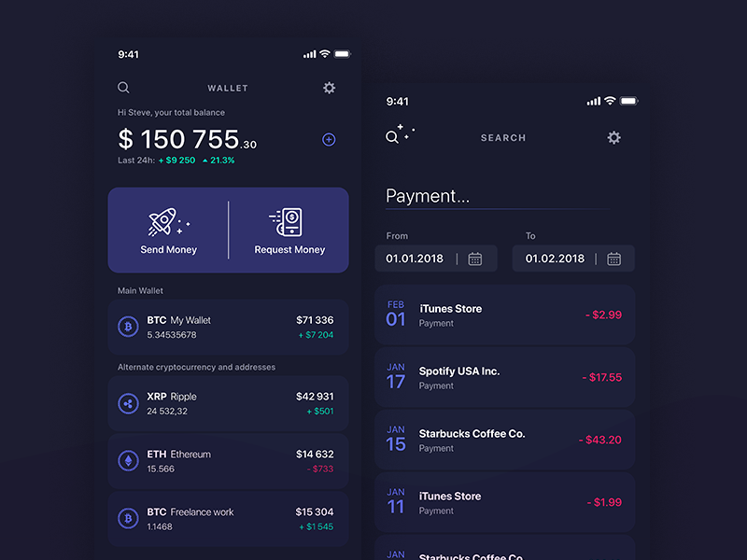Image resolution: width=747 pixels, height=560 pixels.
Task: Click the $14 632 Ethereum value
Action: click(x=315, y=455)
